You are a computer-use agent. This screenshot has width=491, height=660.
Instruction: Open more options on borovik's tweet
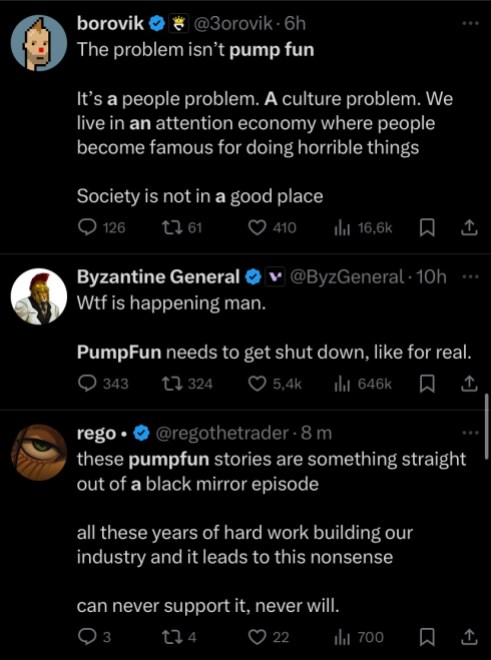tap(470, 24)
